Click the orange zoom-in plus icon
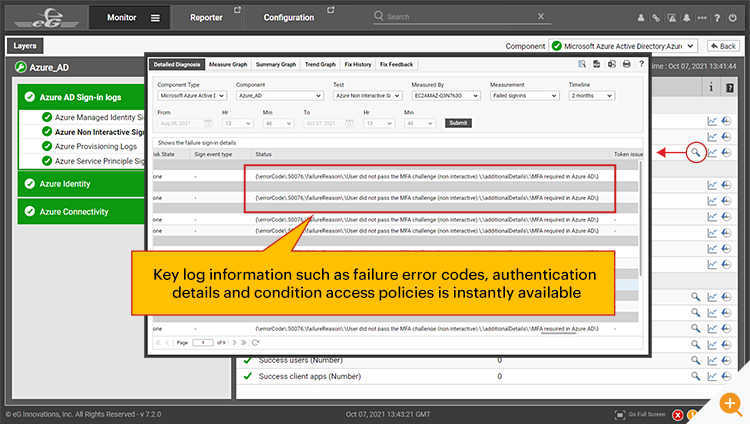The height and width of the screenshot is (424, 750). pyautogui.click(x=730, y=403)
